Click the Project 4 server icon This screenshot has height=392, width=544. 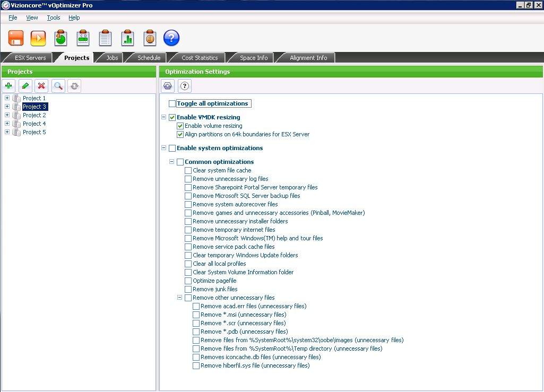[x=16, y=124]
